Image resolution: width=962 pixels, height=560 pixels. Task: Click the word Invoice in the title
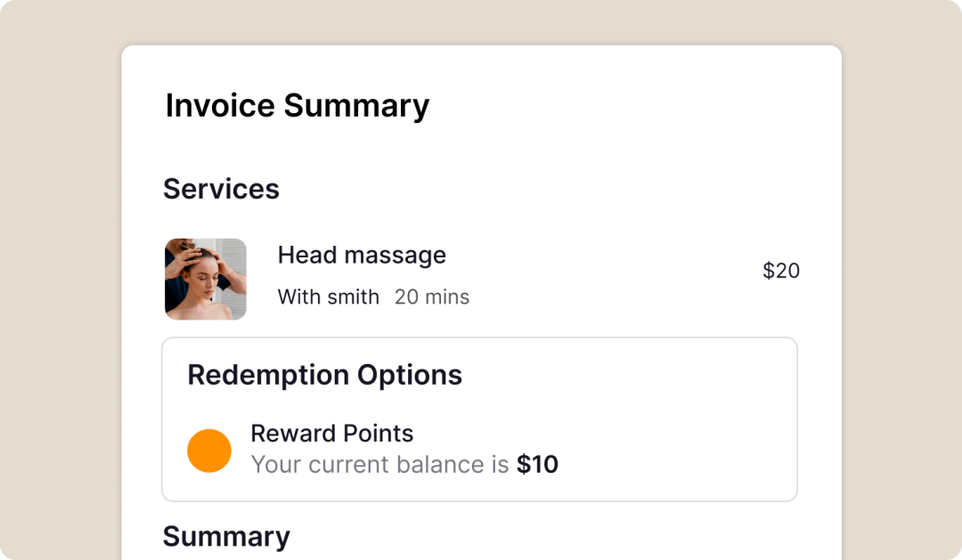220,105
